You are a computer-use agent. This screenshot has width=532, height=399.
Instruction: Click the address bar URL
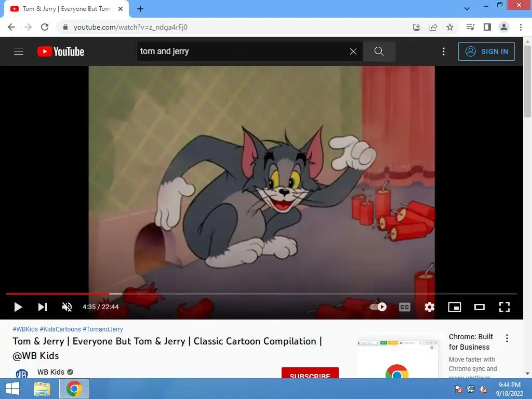coord(130,27)
